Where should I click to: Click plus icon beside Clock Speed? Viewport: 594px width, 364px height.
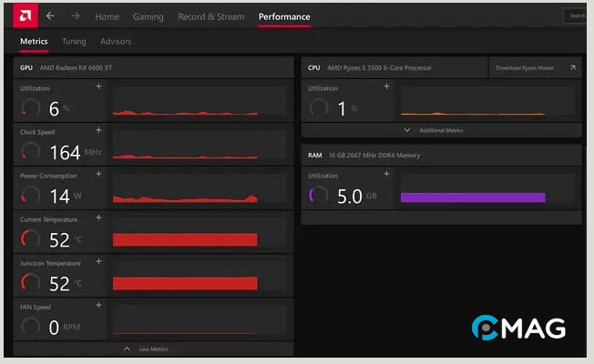pos(98,130)
